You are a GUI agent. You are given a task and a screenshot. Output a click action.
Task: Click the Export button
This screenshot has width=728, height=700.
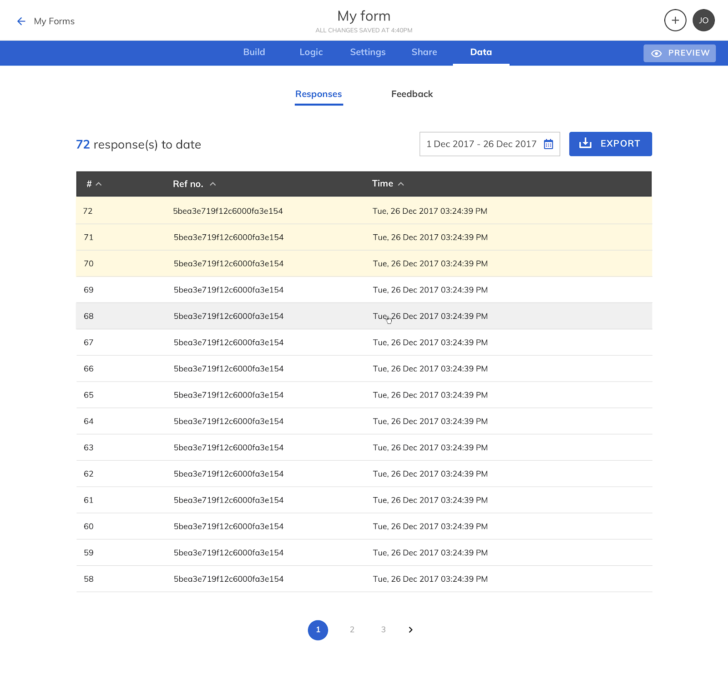(x=610, y=144)
